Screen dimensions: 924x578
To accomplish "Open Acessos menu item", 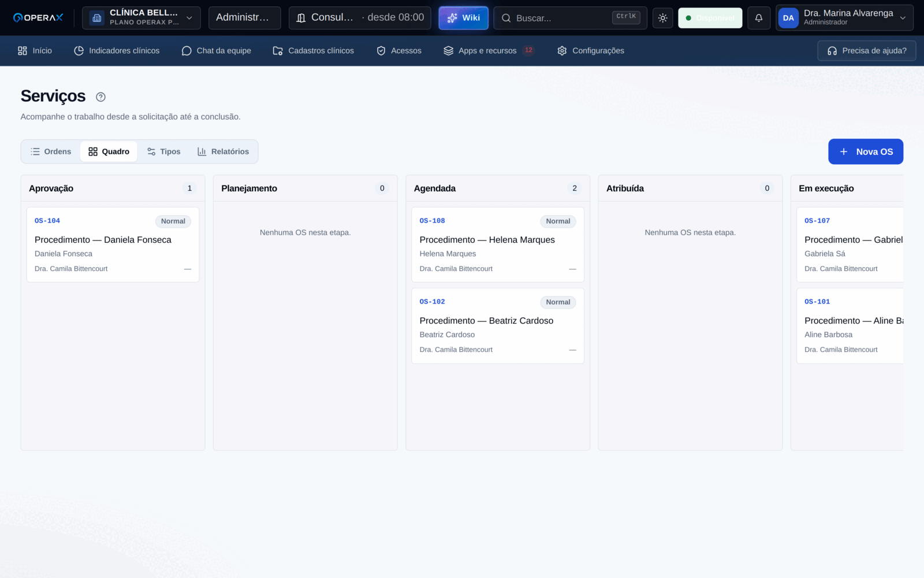I will click(399, 51).
